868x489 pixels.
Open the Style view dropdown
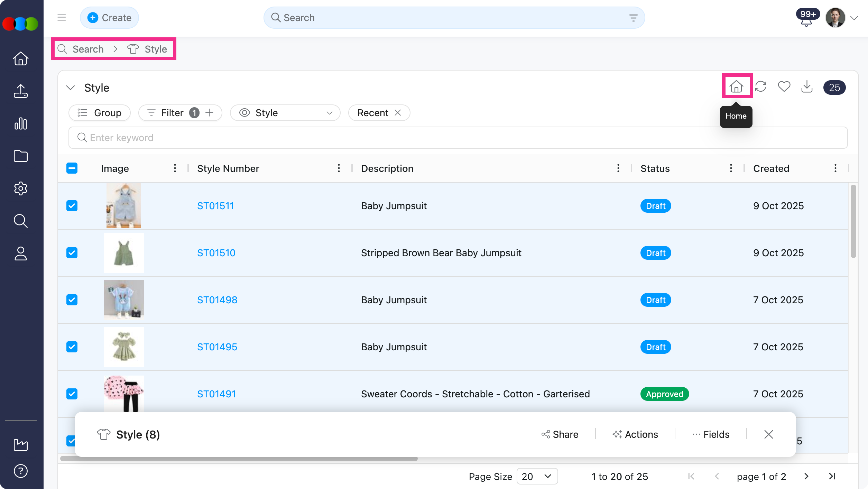pyautogui.click(x=285, y=113)
